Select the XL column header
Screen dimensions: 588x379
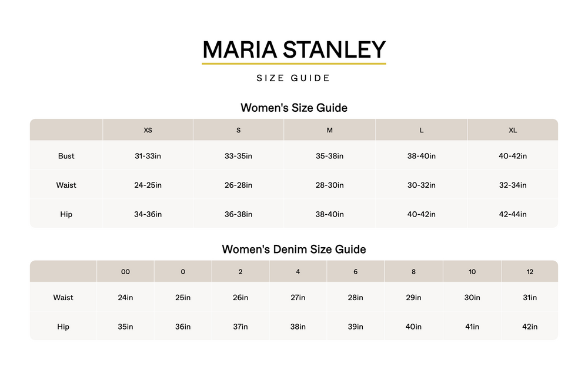(513, 130)
